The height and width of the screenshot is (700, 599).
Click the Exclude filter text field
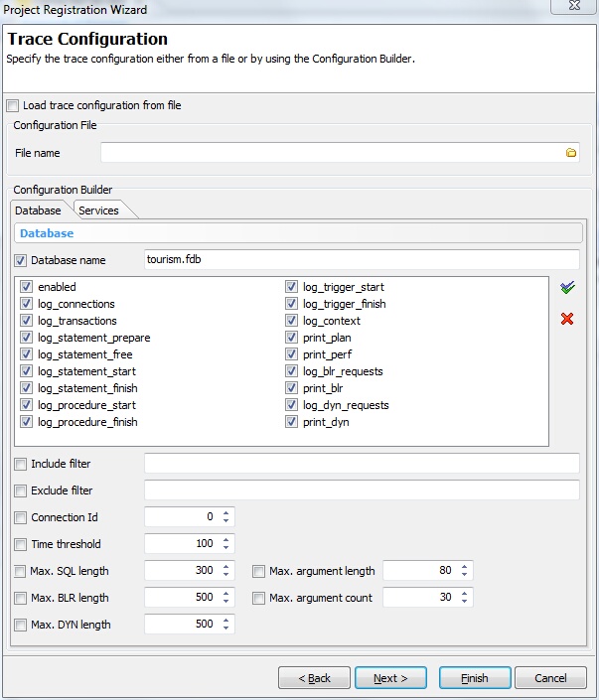362,490
